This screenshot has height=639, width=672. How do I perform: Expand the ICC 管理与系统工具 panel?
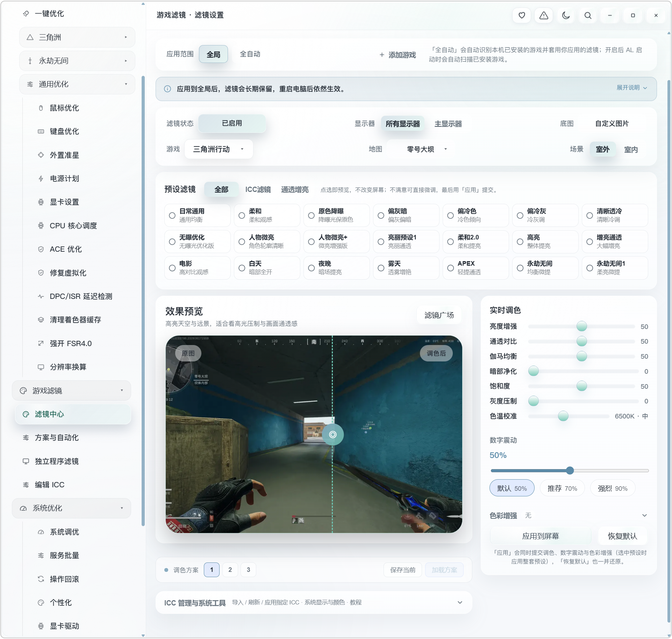click(314, 603)
